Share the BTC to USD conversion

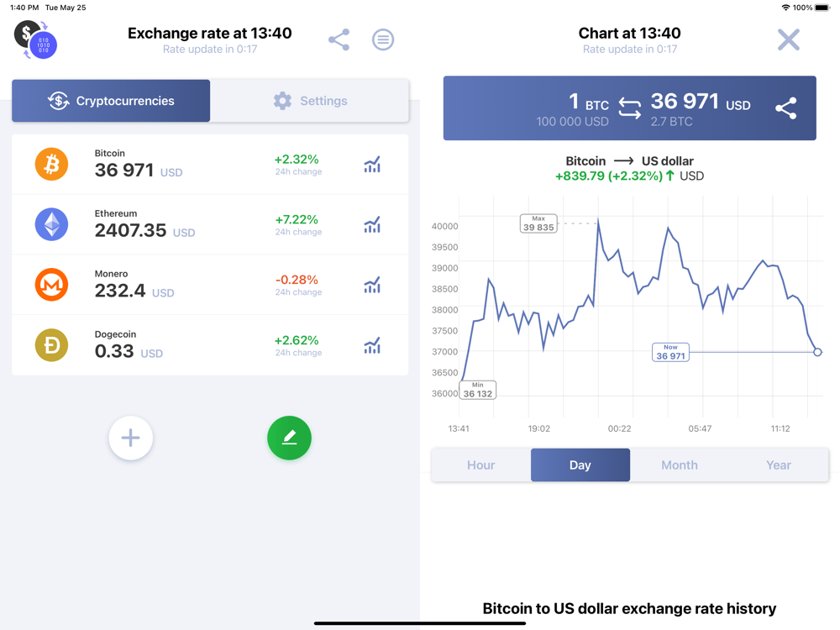tap(786, 108)
